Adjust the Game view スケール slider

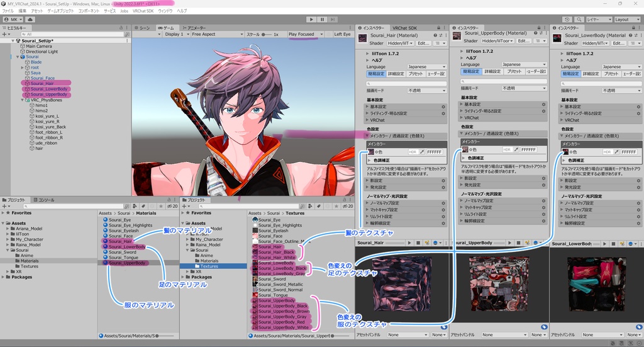[267, 34]
